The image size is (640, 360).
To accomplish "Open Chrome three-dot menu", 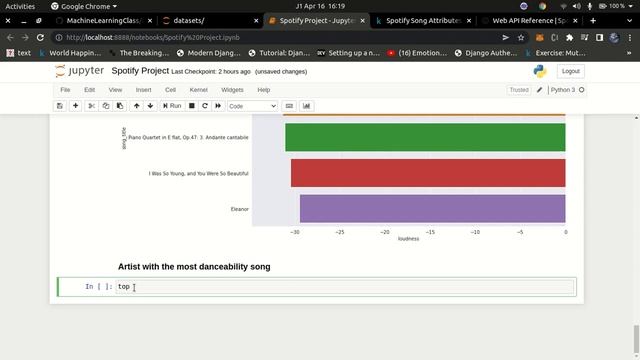I will [629, 38].
